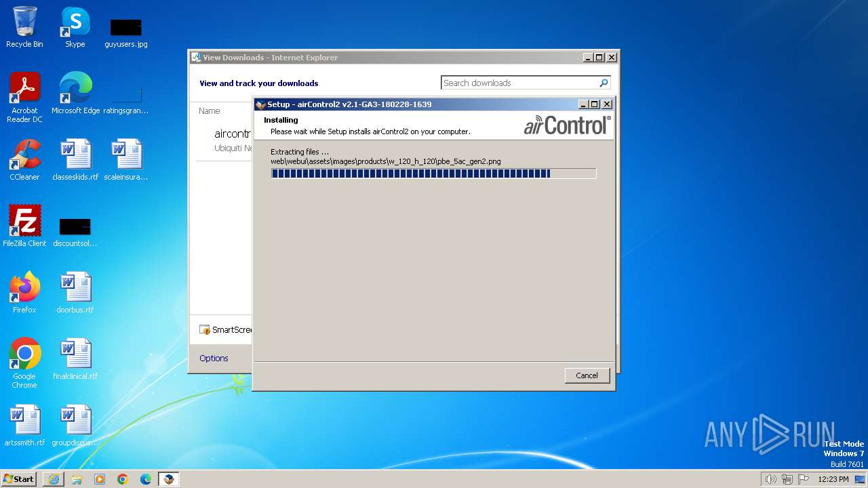Open media player taskbar icon
The width and height of the screenshot is (868, 488).
coord(100,479)
